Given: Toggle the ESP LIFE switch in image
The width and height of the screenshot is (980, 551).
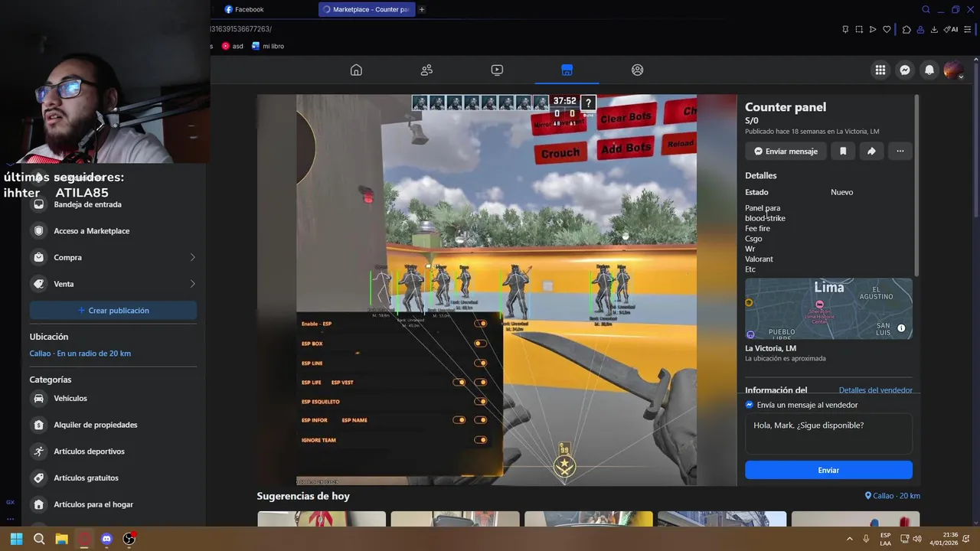Looking at the screenshot, I should pyautogui.click(x=459, y=382).
